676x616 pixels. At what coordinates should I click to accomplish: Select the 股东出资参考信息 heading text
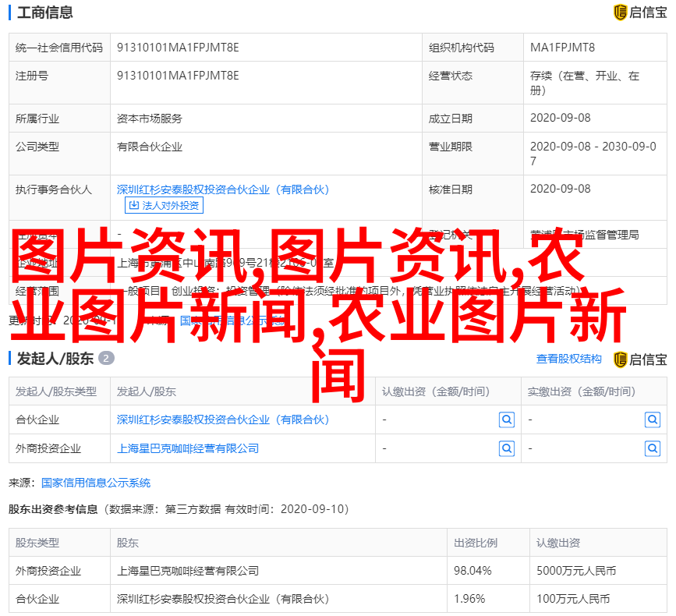(x=54, y=509)
